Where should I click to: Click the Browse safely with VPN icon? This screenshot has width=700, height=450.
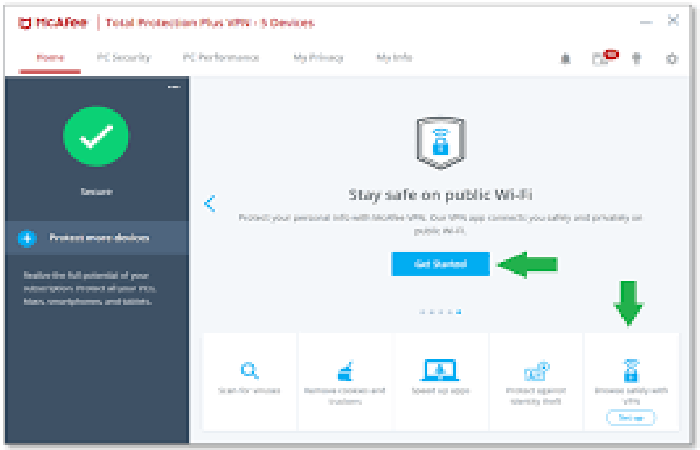(631, 368)
